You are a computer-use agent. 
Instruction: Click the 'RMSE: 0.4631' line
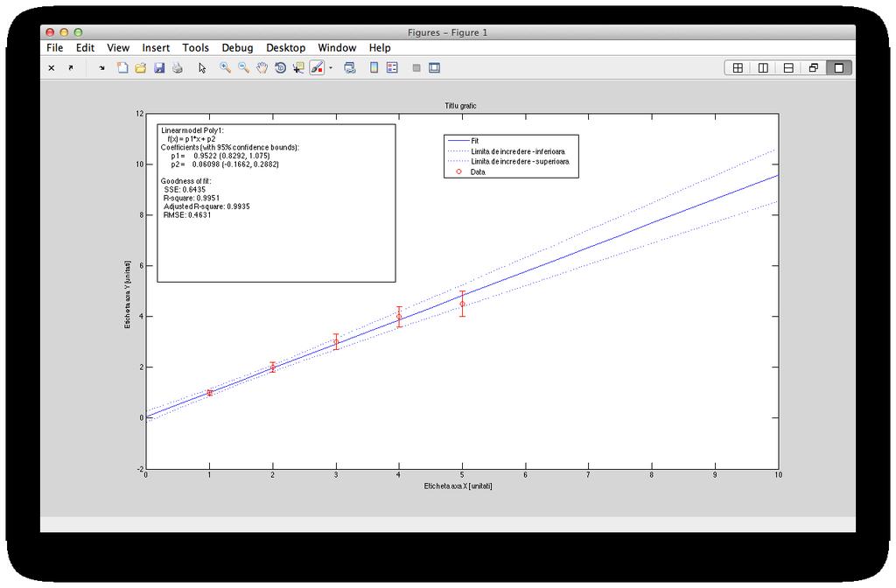coord(187,215)
